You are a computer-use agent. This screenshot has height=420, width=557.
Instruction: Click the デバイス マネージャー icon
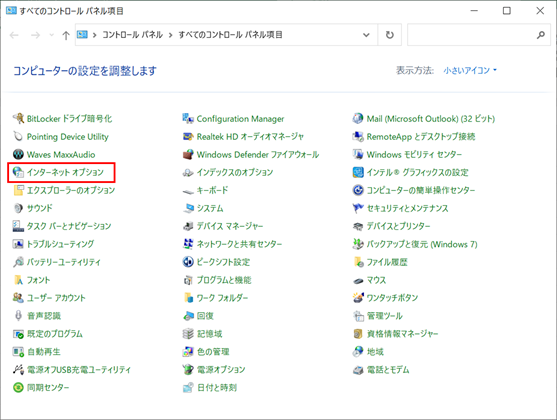pyautogui.click(x=188, y=226)
